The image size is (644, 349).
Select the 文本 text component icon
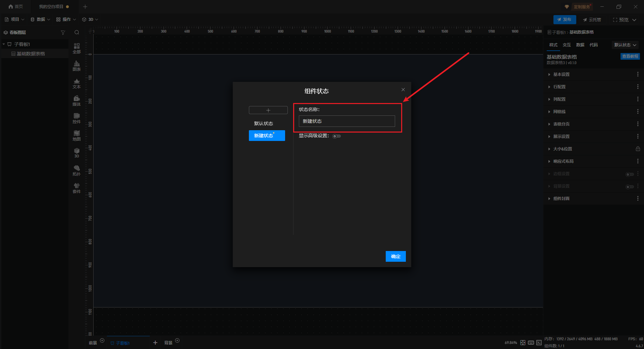point(76,83)
